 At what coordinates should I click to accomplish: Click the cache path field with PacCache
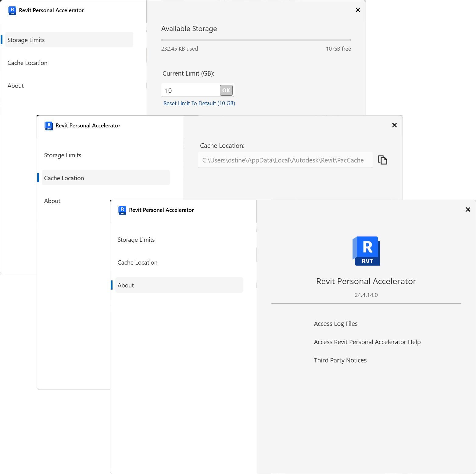tap(285, 160)
